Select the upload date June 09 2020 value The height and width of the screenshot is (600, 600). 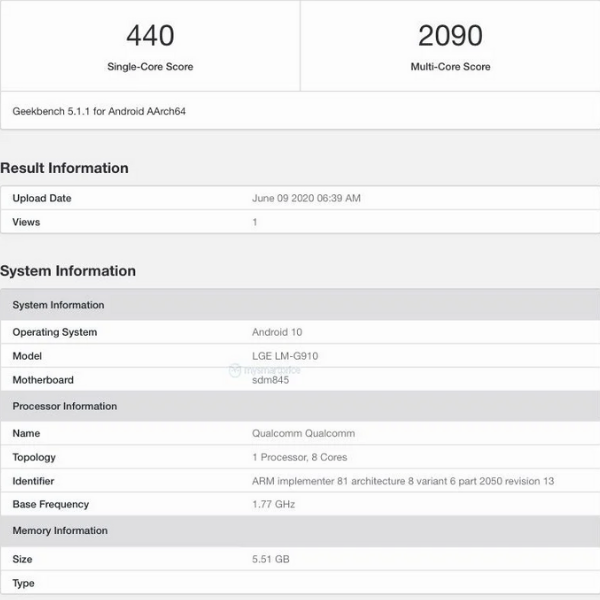(x=306, y=198)
